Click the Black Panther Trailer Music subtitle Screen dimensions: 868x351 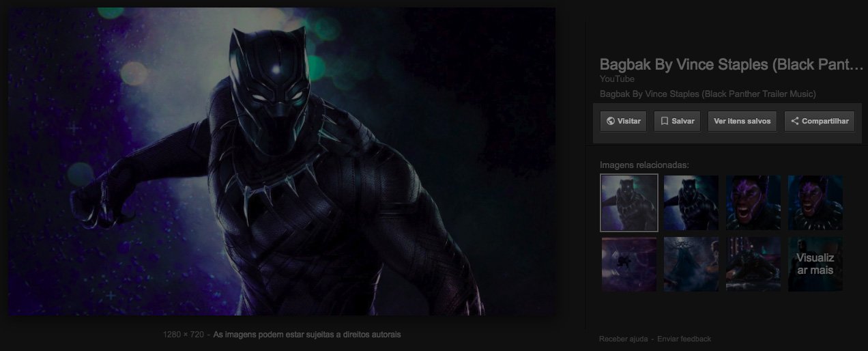click(x=707, y=94)
